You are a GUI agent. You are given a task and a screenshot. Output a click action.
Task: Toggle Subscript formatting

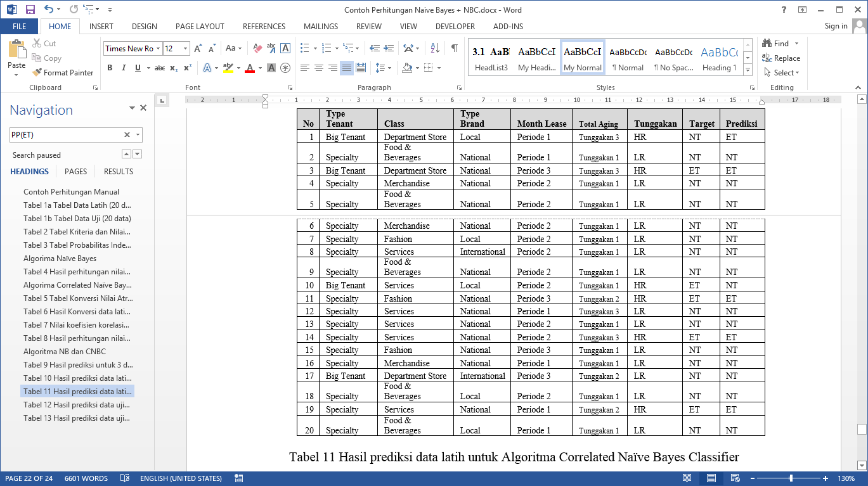(x=174, y=68)
